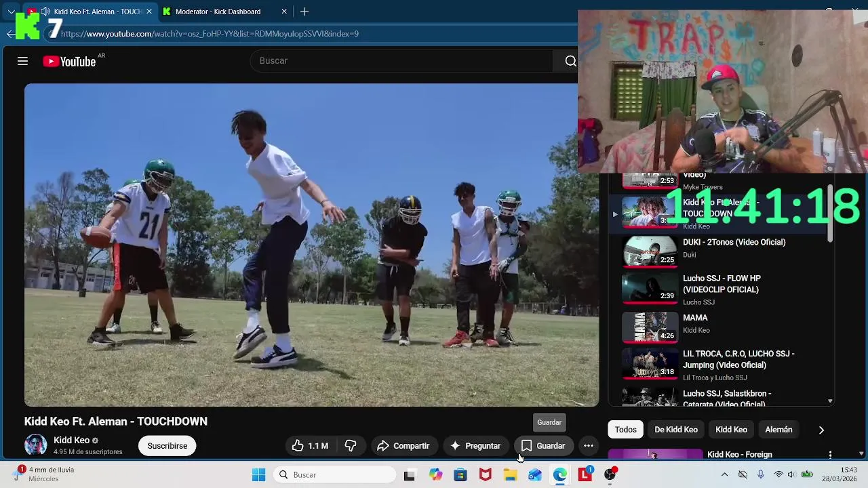Select the Todos filter chip
This screenshot has width=868, height=488.
(x=625, y=430)
